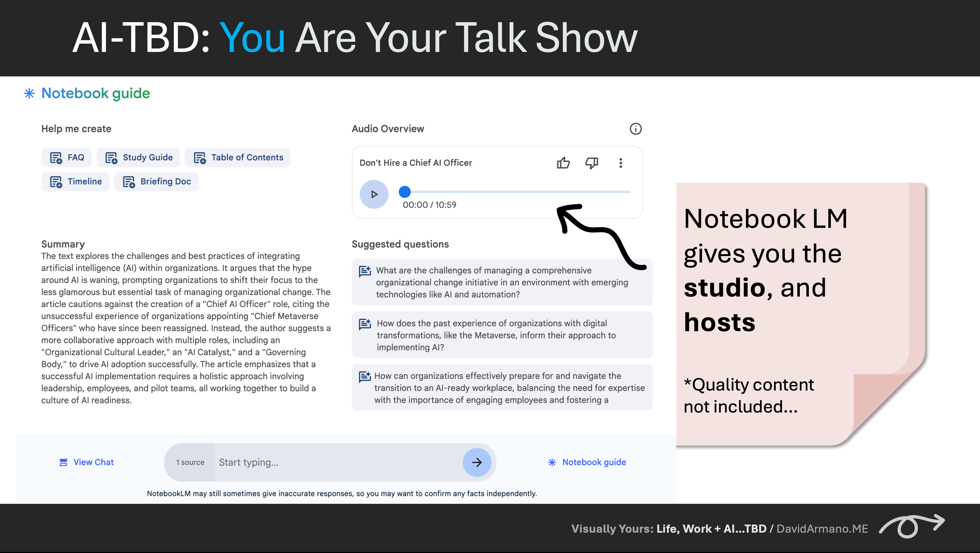Viewport: 980px width, 553px height.
Task: Click the DavidArmano.ME footer text
Action: [x=822, y=529]
